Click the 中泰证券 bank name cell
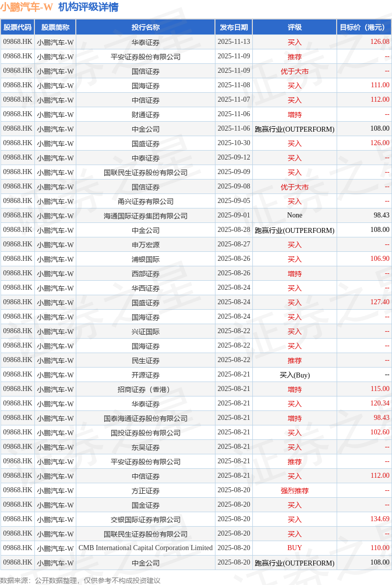 point(146,158)
